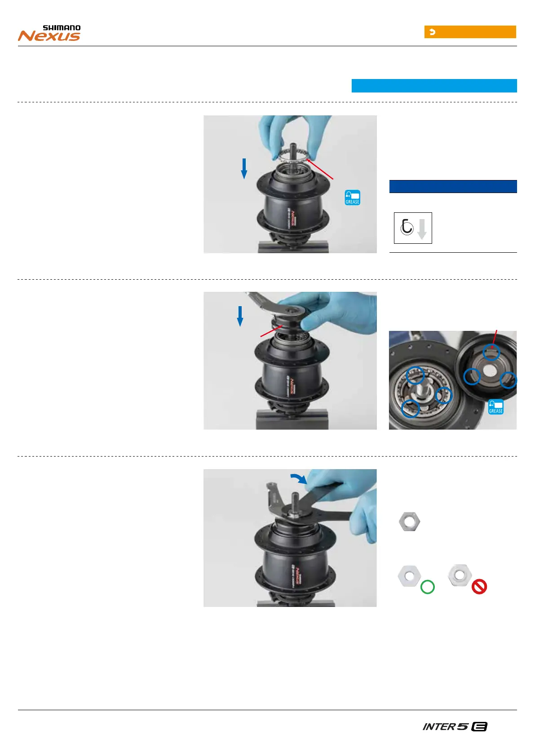Image resolution: width=535 pixels, height=756 pixels.
Task: Select the hex nut next to green circle
Action: point(409,576)
